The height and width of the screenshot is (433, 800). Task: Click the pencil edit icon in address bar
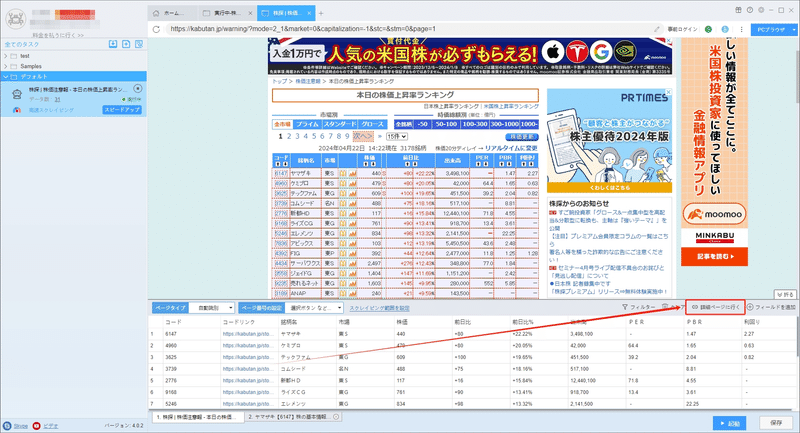(657, 29)
